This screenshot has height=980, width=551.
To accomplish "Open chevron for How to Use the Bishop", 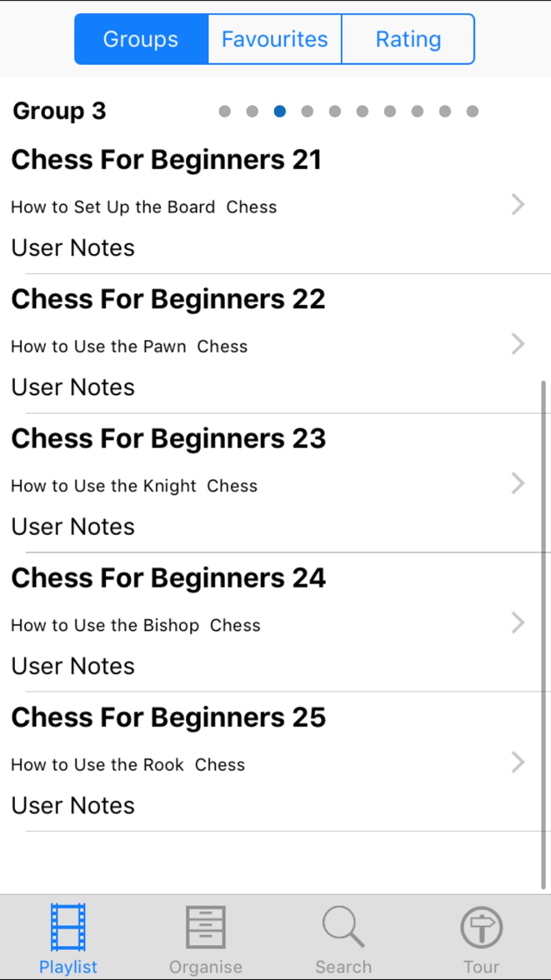I will pos(517,623).
